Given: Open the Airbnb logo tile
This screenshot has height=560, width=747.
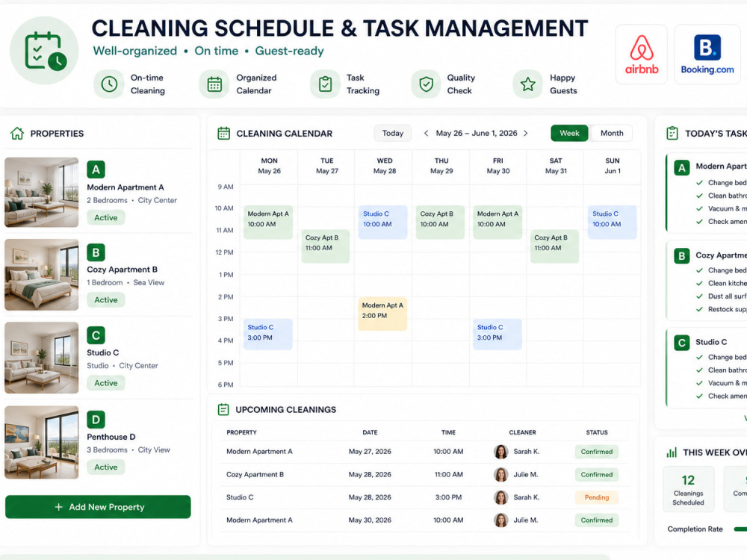Looking at the screenshot, I should point(641,55).
